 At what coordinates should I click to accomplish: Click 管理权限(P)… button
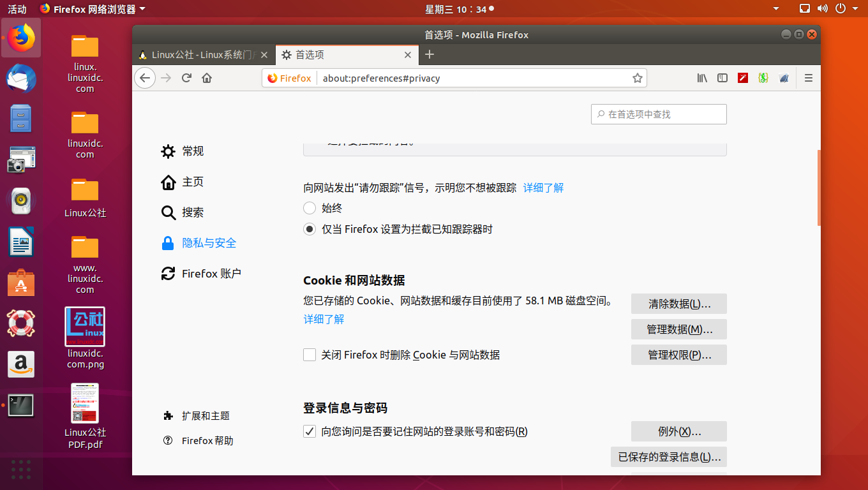point(679,355)
